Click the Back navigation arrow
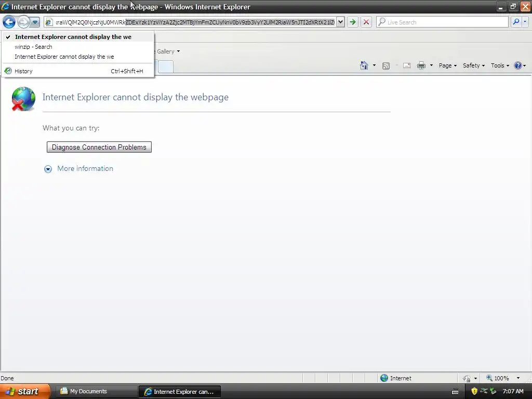The image size is (532, 399). pyautogui.click(x=9, y=22)
